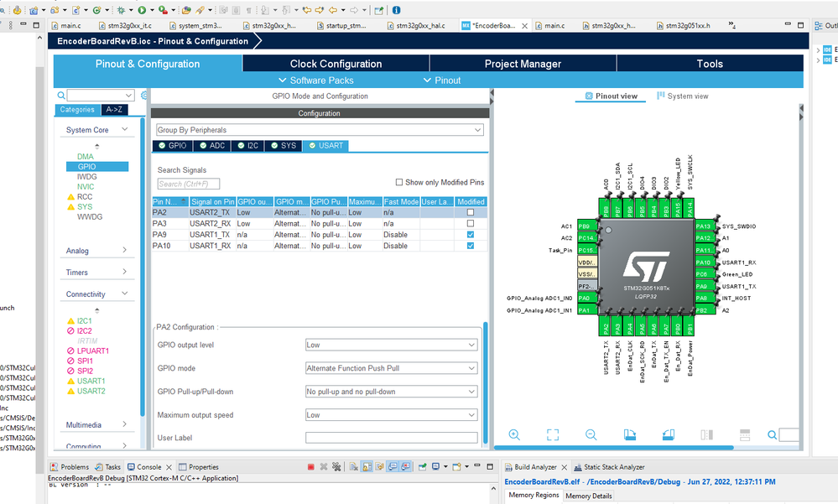Open the information icon in the toolbar
Viewport: 838px width, 504px height.
click(x=396, y=10)
